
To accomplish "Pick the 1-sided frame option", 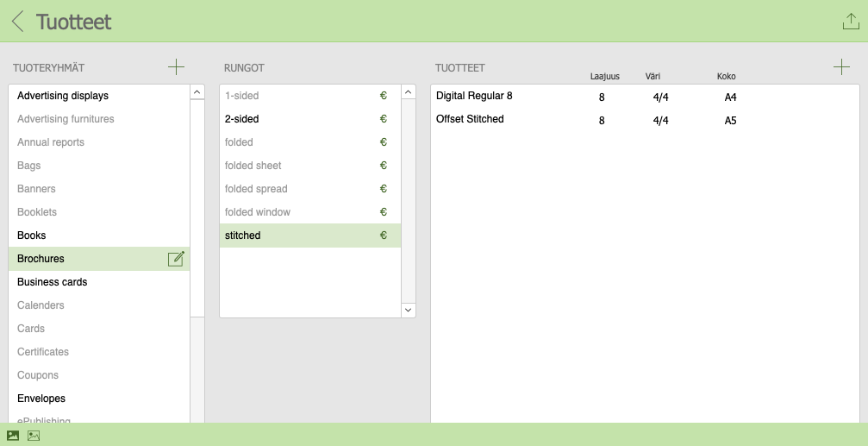I will coord(241,96).
